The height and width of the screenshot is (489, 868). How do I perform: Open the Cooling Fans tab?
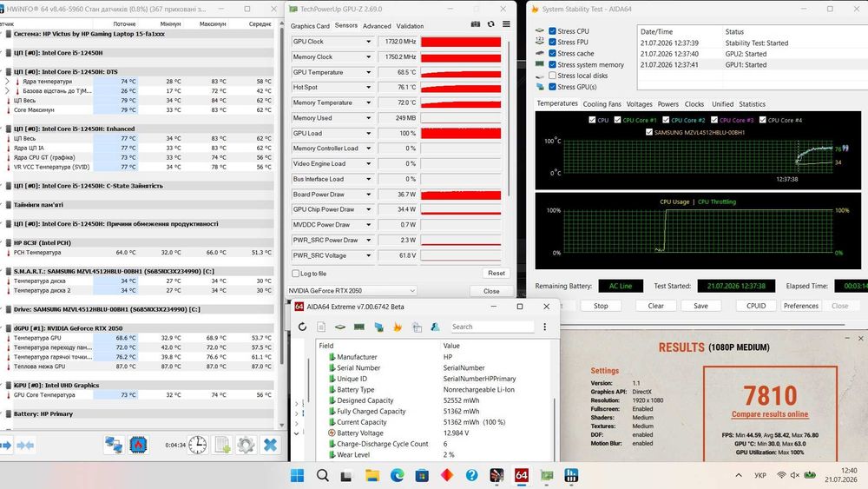pos(602,104)
